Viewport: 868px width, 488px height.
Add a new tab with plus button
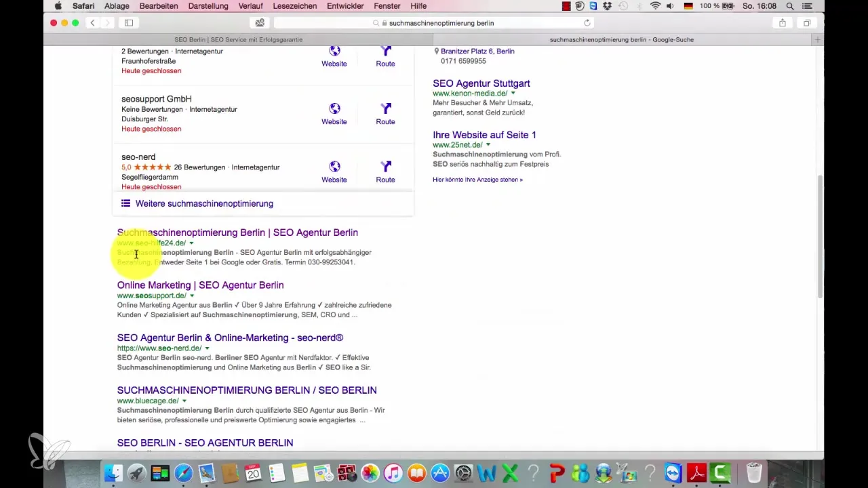tap(818, 40)
